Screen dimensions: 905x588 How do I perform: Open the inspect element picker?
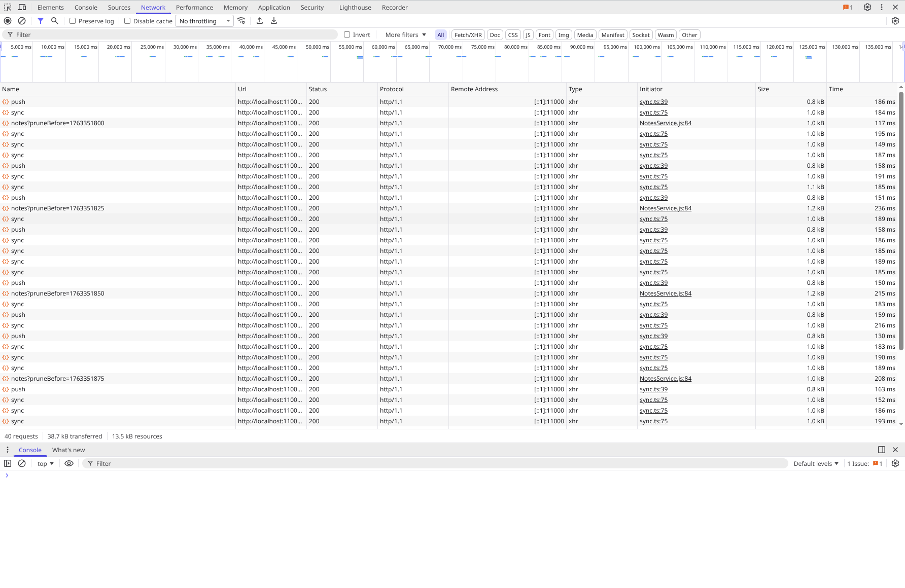8,7
